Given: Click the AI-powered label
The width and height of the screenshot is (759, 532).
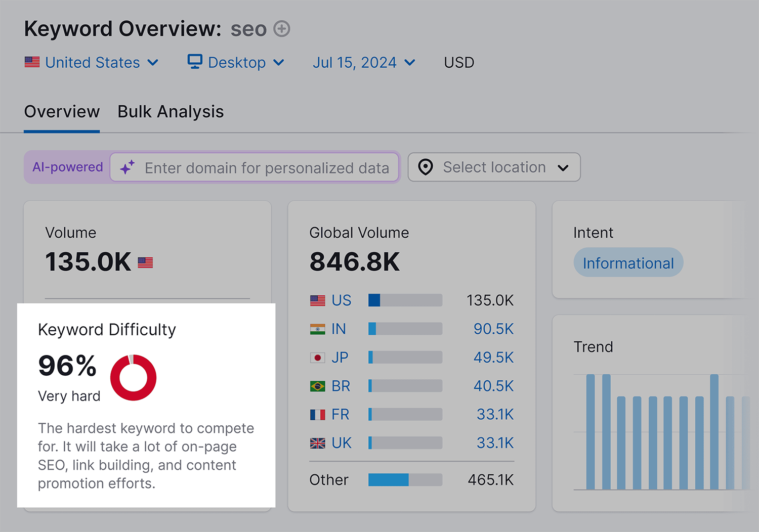Looking at the screenshot, I should 68,167.
